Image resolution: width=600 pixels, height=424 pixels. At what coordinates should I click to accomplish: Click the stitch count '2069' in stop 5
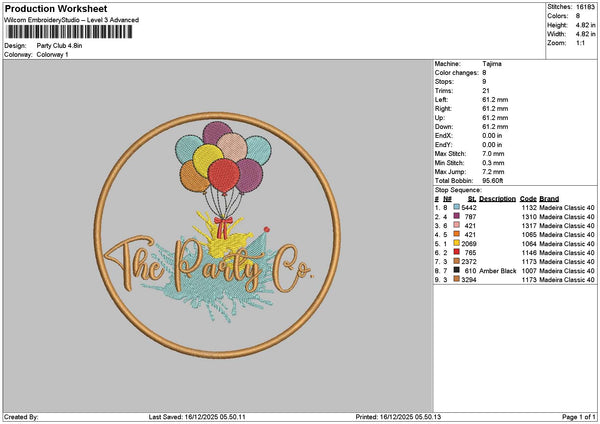pos(469,244)
